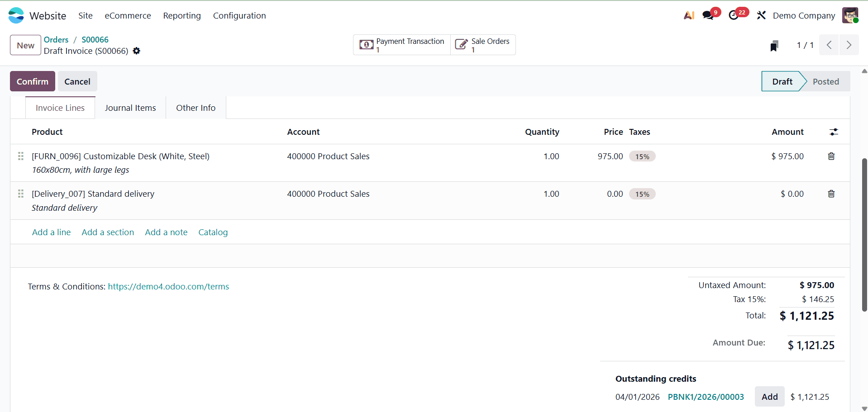
Task: Toggle the bookmark icon for this invoice
Action: point(774,45)
